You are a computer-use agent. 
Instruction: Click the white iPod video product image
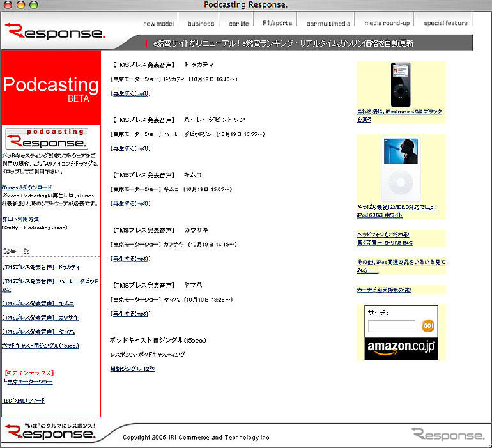[x=401, y=169]
